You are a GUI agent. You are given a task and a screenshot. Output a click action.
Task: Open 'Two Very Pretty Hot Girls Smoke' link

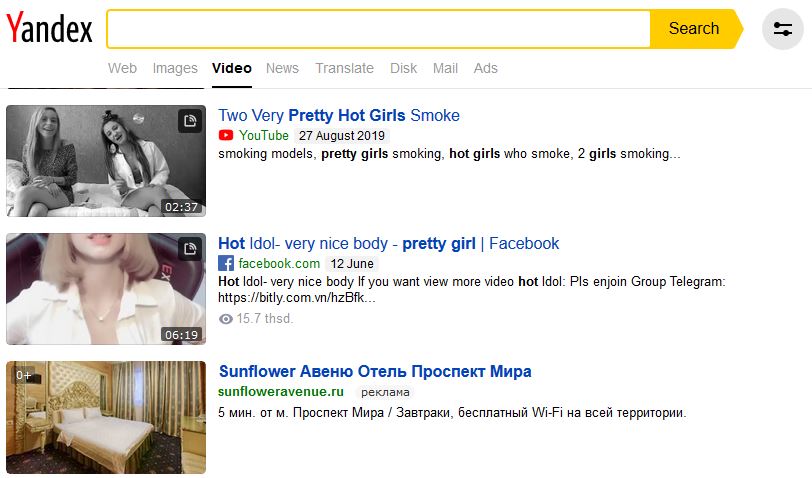338,115
